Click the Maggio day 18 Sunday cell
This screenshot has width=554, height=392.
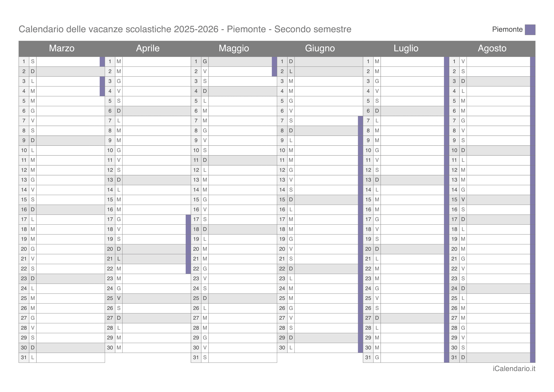234,229
